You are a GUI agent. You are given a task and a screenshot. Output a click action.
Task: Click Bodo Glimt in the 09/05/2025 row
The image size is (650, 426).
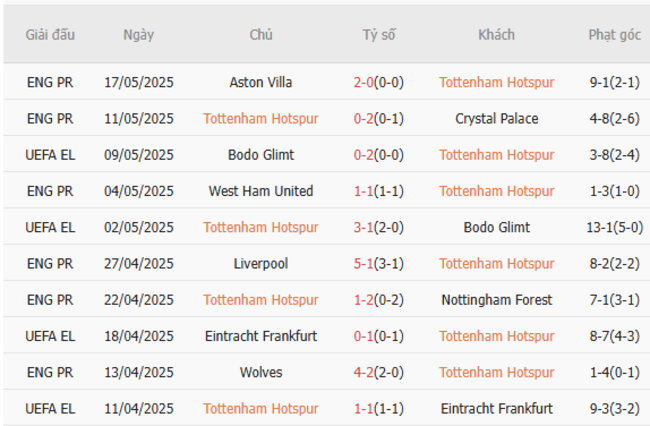coord(261,154)
